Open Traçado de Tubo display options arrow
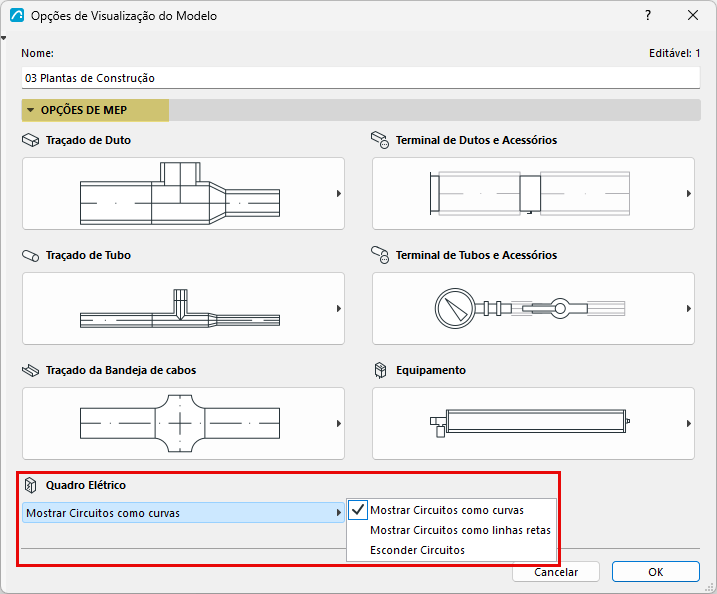The height and width of the screenshot is (594, 717). [x=339, y=309]
